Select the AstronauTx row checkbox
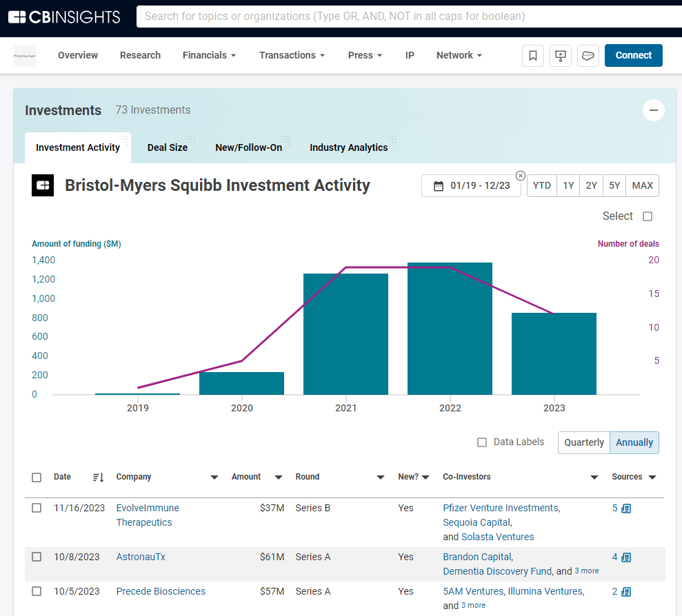Screen dimensions: 682x616 coord(37,557)
